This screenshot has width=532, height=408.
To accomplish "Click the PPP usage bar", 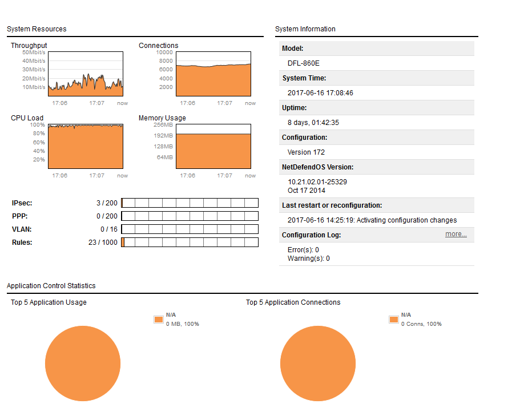I will [x=190, y=216].
